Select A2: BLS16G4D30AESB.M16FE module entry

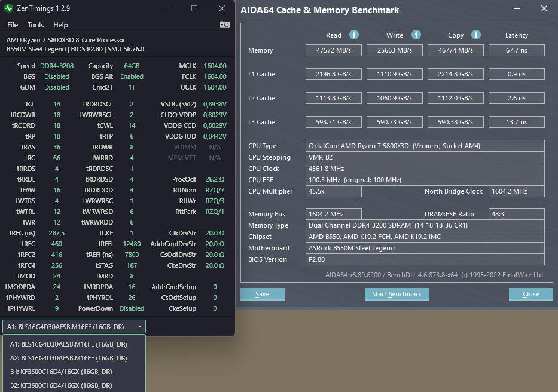click(x=74, y=358)
